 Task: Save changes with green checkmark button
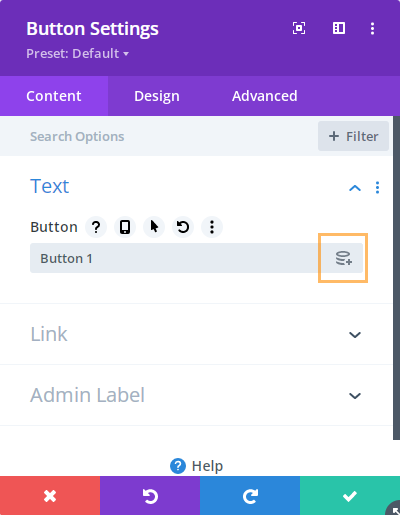pos(350,496)
